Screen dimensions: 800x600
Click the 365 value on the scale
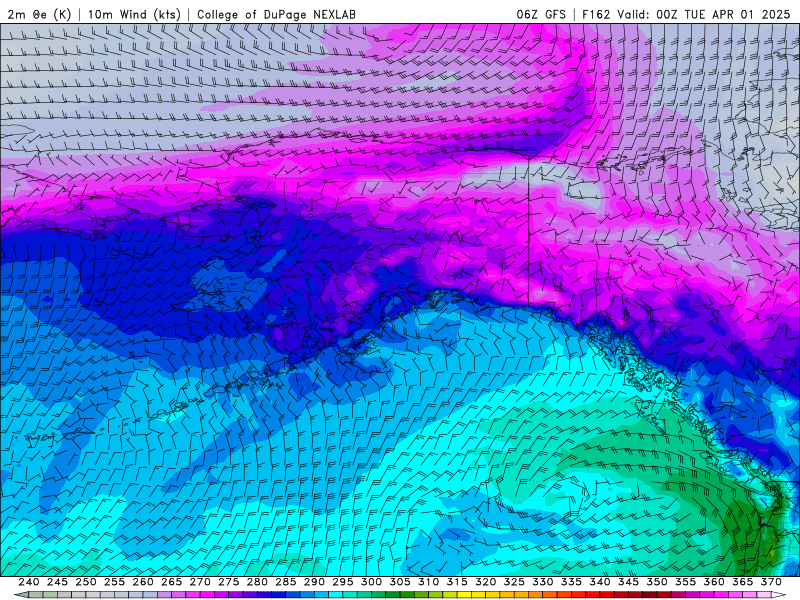point(743,582)
